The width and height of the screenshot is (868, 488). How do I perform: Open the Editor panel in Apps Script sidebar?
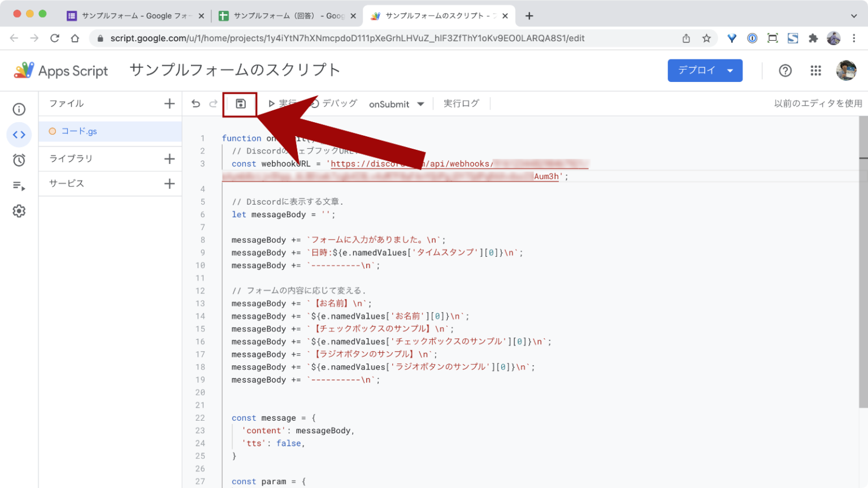(x=19, y=135)
